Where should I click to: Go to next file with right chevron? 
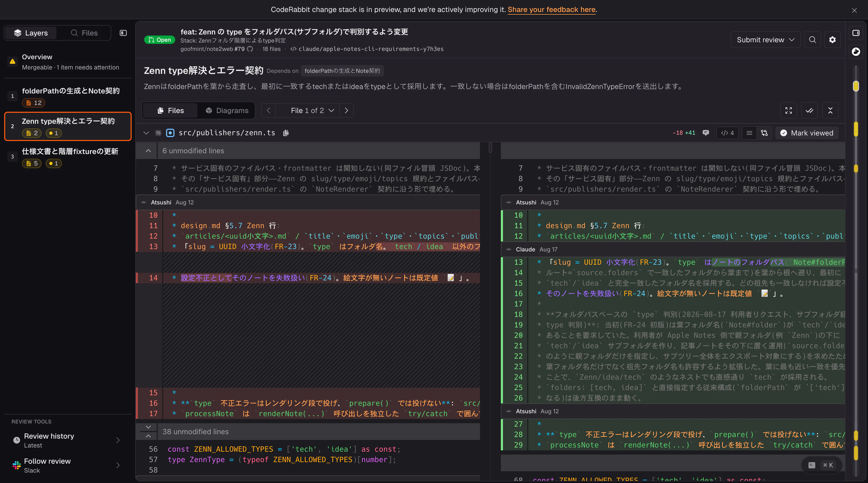(347, 110)
